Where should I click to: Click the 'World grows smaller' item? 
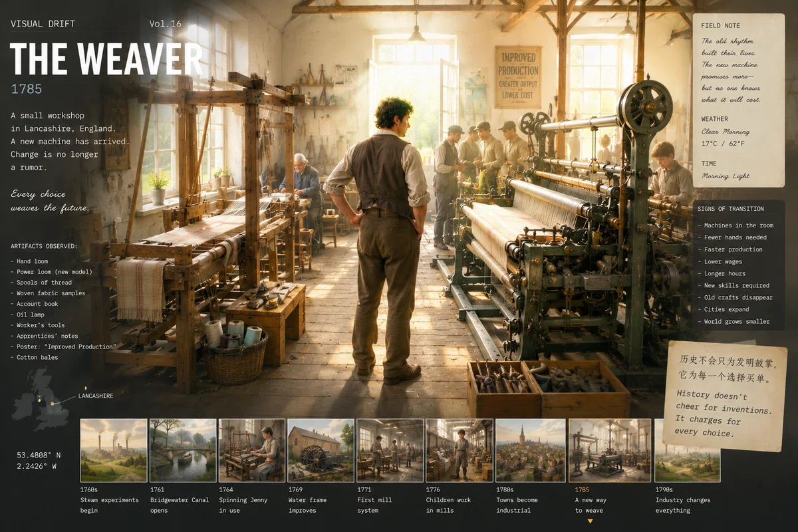click(733, 321)
